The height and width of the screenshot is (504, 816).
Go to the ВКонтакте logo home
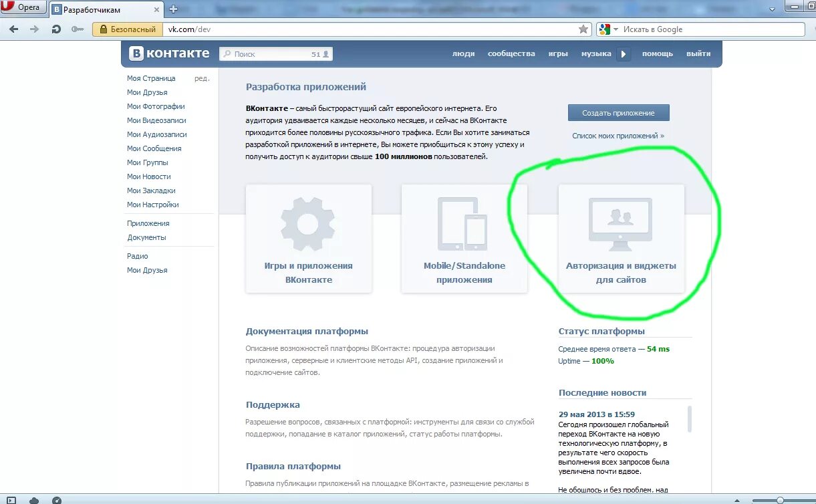click(x=170, y=53)
